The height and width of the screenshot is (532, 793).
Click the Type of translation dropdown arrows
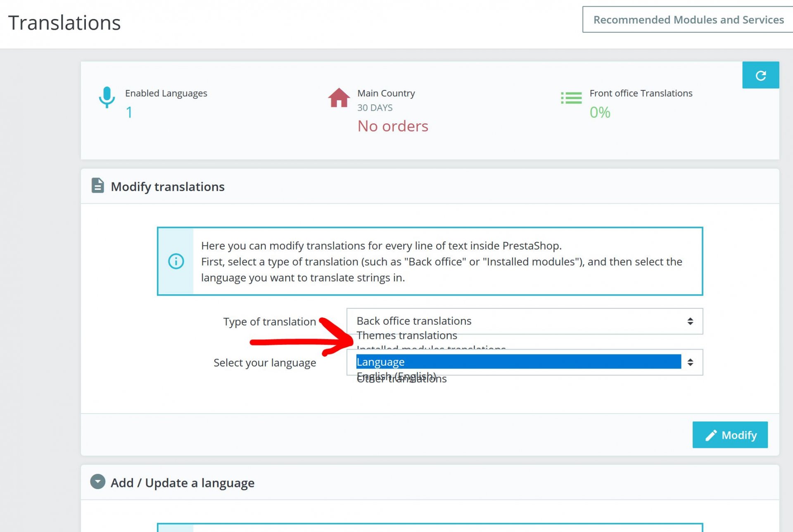(690, 321)
